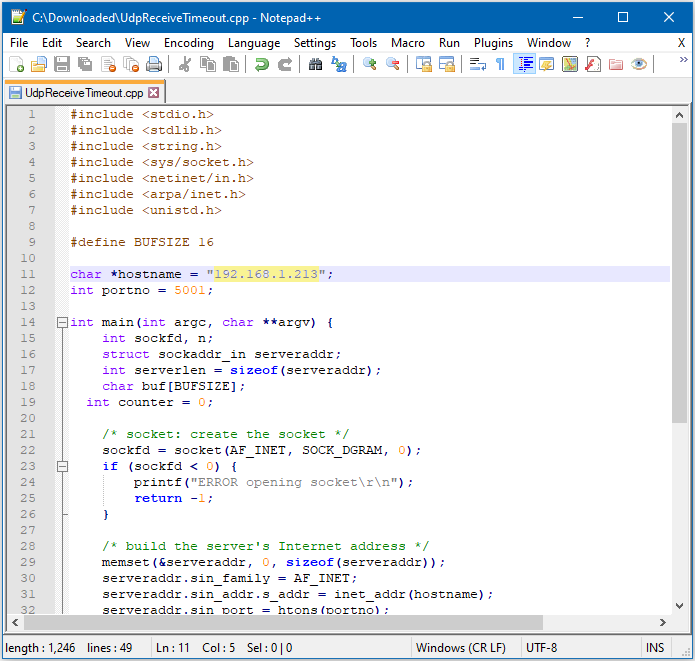This screenshot has height=661, width=695.
Task: Toggle Word Wrap toolbar button
Action: pyautogui.click(x=477, y=64)
